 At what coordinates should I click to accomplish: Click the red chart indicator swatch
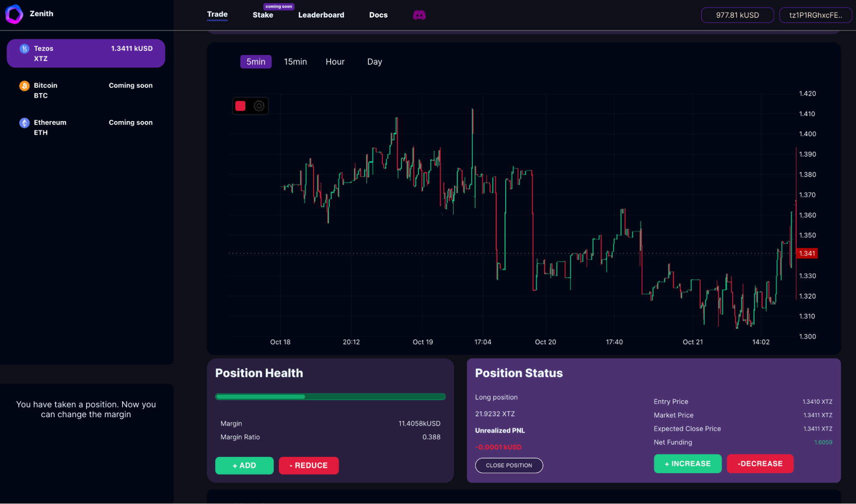coord(240,106)
